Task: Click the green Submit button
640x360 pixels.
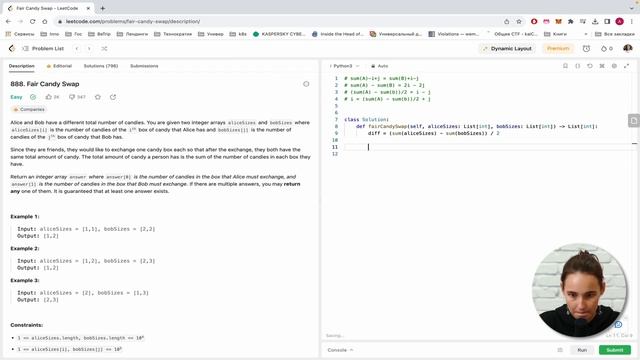Action: pyautogui.click(x=615, y=350)
